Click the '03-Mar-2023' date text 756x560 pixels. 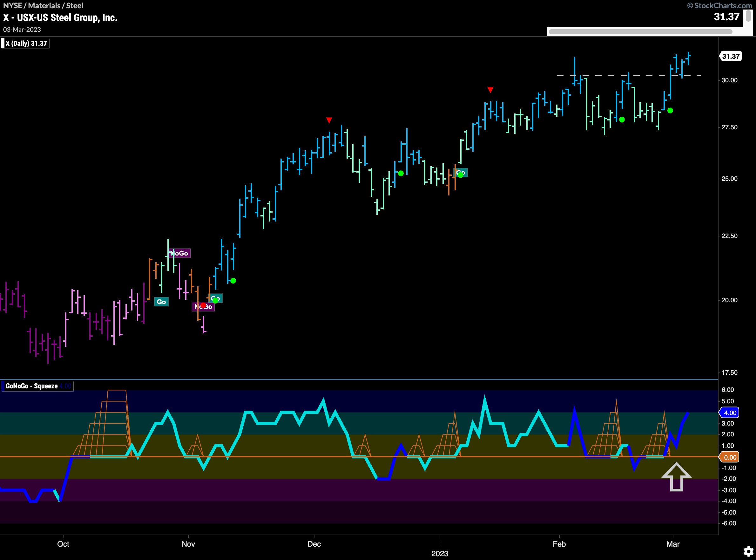(22, 30)
